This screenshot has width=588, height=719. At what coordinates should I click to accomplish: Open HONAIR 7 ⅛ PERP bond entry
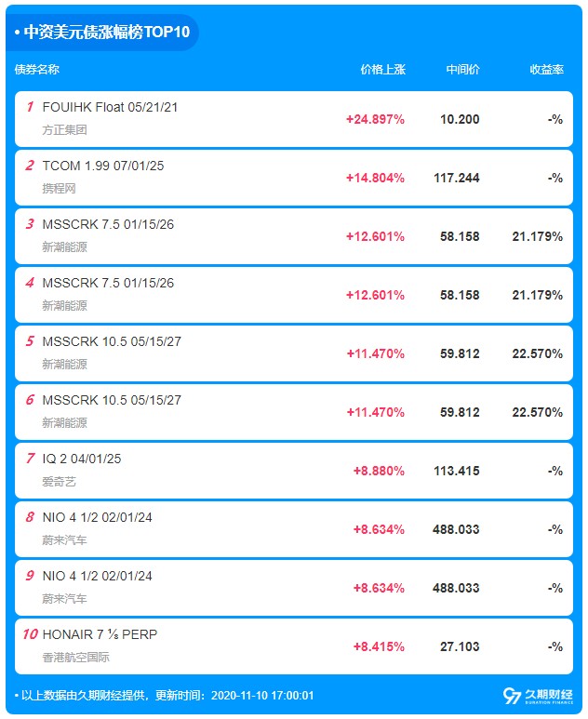point(294,646)
